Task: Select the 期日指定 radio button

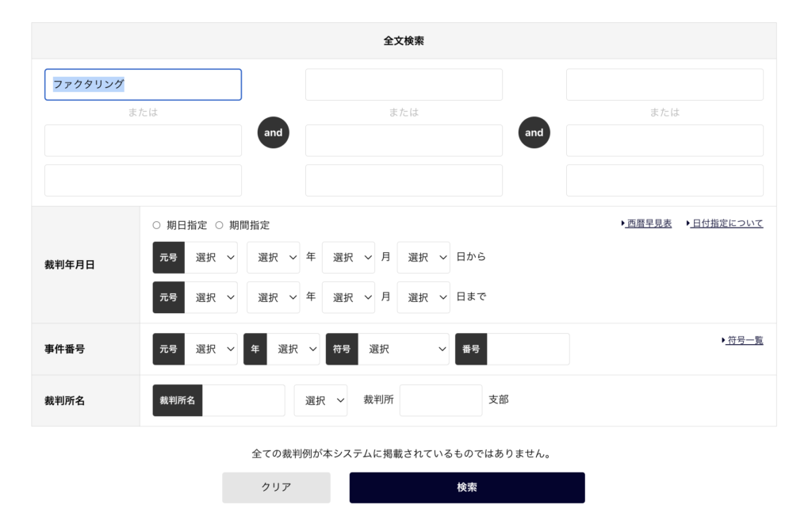Action: 156,225
